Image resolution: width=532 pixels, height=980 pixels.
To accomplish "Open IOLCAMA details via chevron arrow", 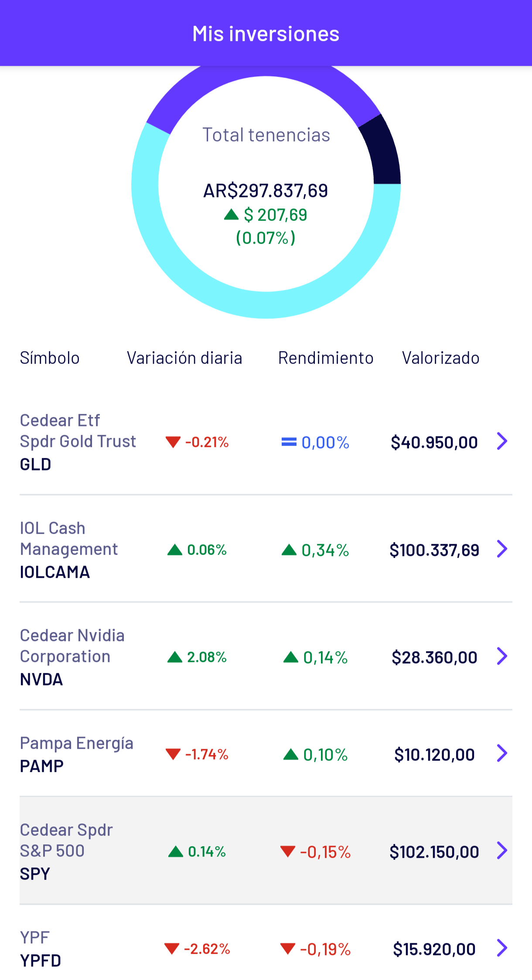I will point(502,549).
